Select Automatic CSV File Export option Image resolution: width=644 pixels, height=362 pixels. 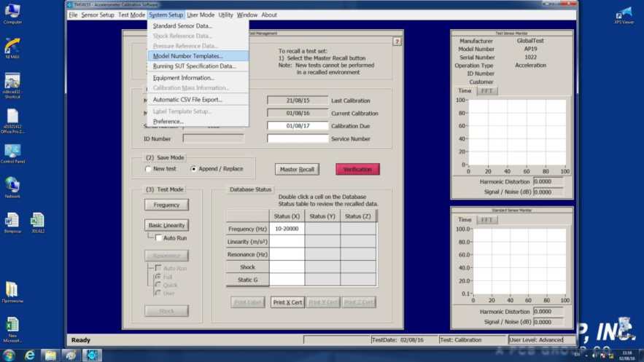tap(187, 100)
